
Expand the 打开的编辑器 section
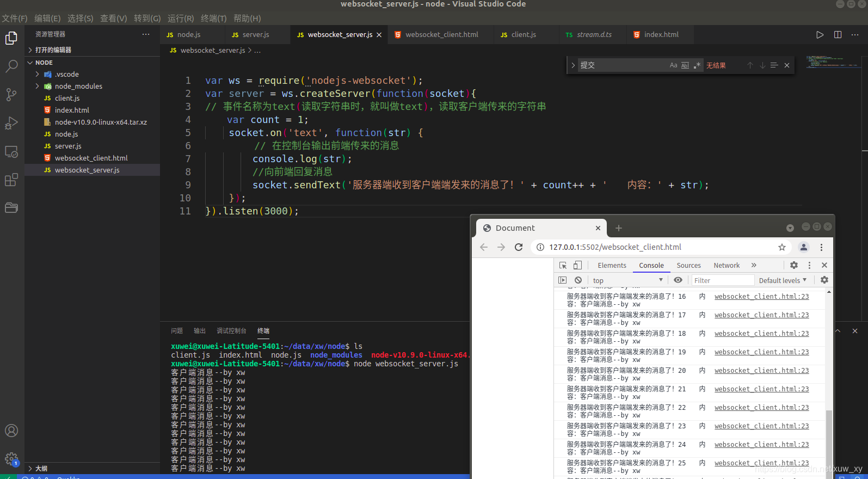93,50
